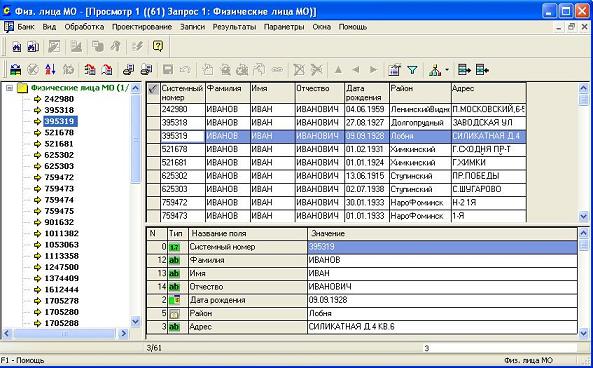
Task: Open the Вид menu
Action: tap(49, 27)
